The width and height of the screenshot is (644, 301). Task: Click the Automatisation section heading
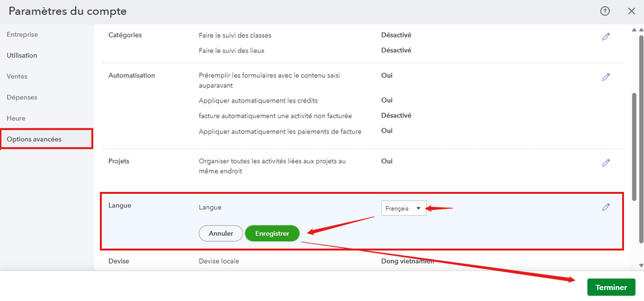click(132, 76)
